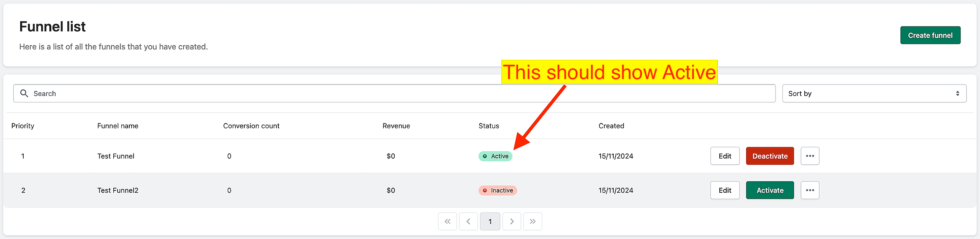
Task: Edit the Test Funnel row
Action: pyautogui.click(x=725, y=156)
